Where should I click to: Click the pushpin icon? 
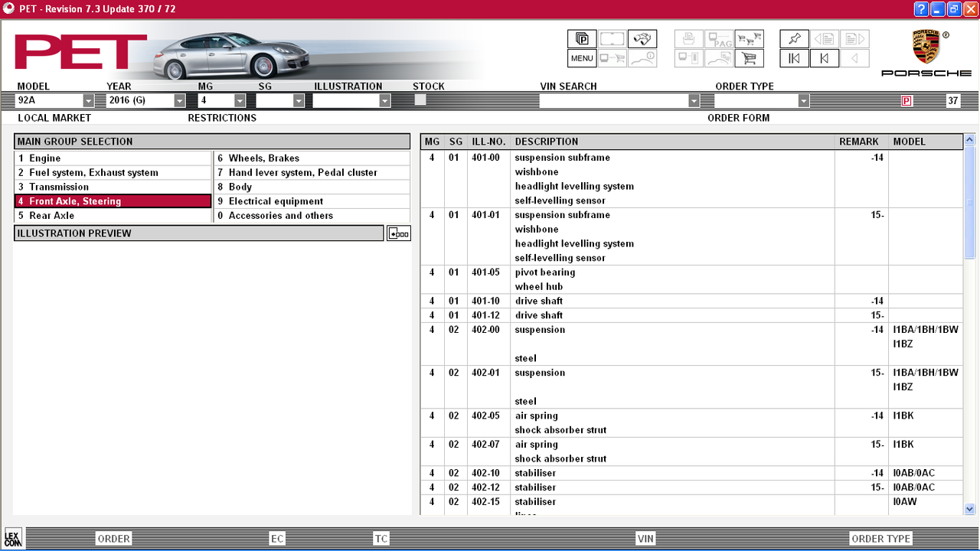(794, 39)
